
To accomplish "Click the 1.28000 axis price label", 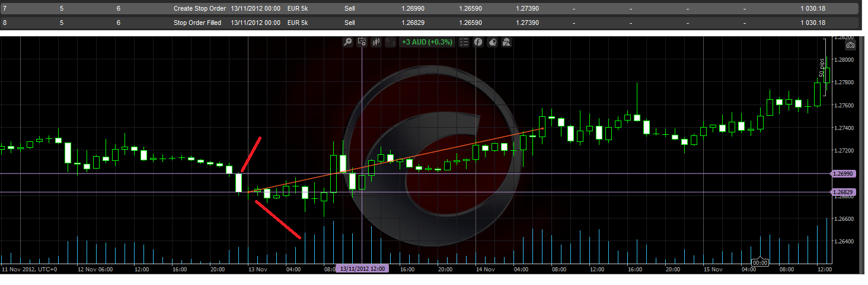I will 844,60.
